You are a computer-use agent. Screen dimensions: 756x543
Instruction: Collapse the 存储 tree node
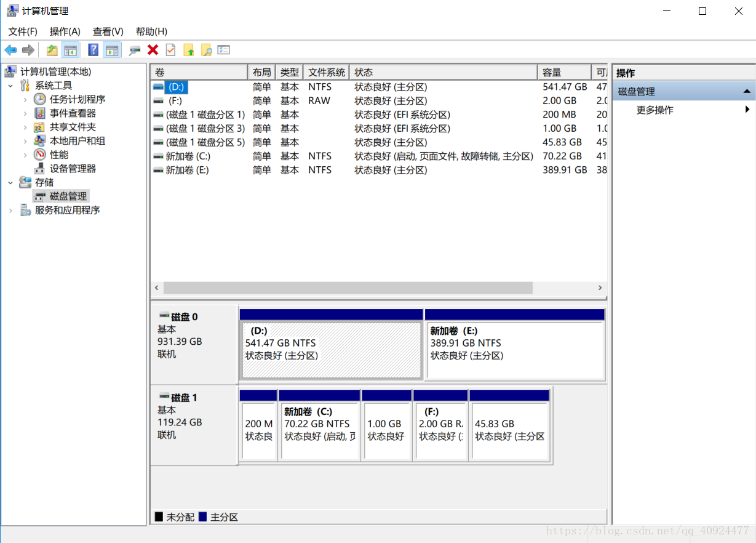click(10, 182)
